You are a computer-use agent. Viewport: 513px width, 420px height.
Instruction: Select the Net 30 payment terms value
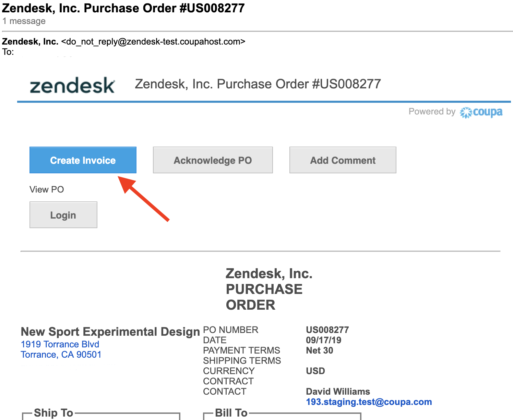tap(319, 350)
